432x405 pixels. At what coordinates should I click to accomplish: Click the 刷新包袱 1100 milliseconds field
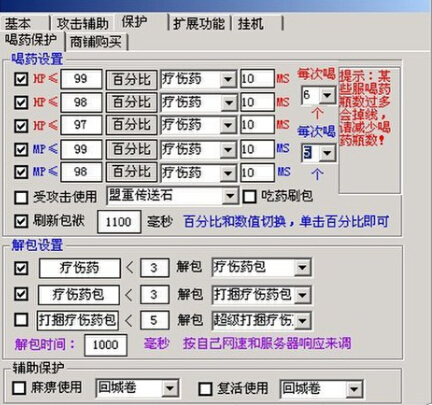click(119, 222)
